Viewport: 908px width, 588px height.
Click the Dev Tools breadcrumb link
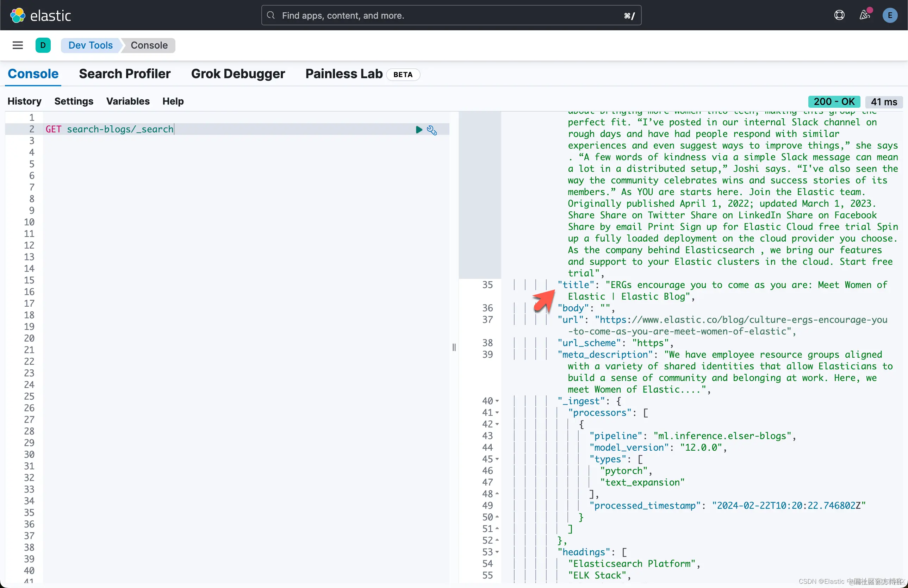pyautogui.click(x=91, y=45)
